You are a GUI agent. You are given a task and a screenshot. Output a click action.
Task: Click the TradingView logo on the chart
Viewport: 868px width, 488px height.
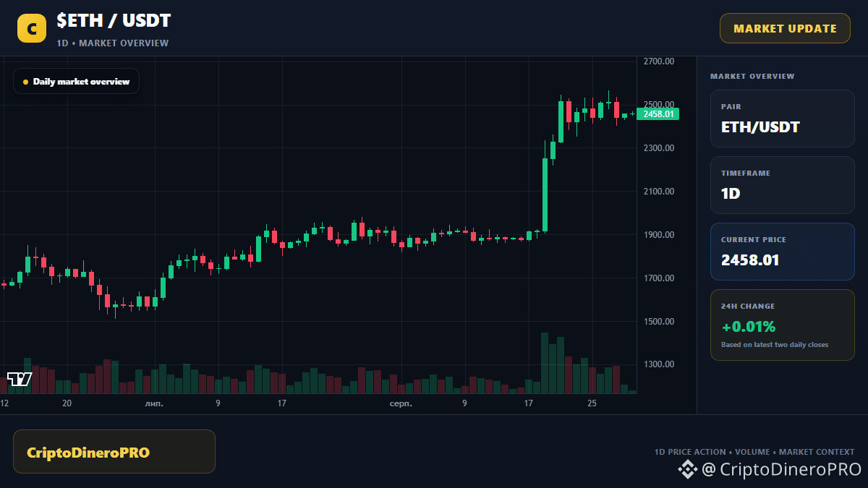click(20, 379)
